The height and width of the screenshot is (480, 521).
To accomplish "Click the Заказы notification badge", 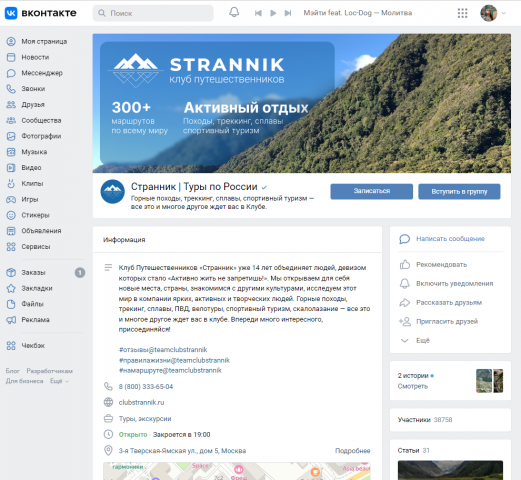I will point(80,273).
